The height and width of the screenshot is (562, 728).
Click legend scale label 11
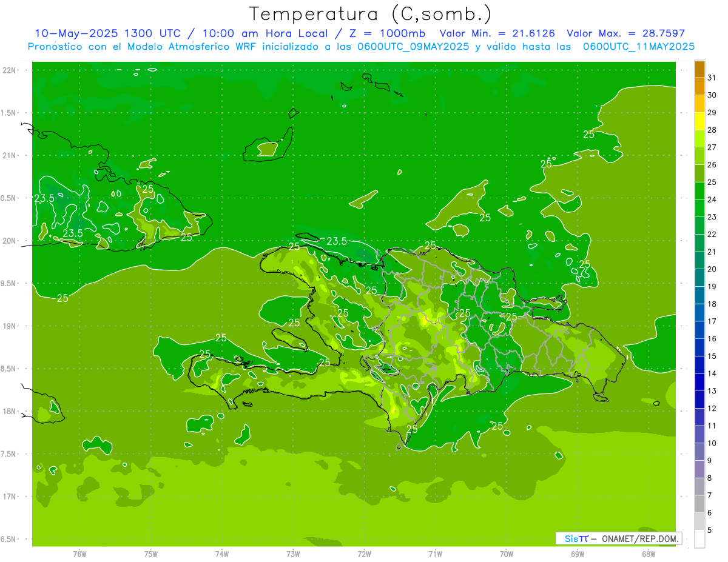[x=712, y=426]
